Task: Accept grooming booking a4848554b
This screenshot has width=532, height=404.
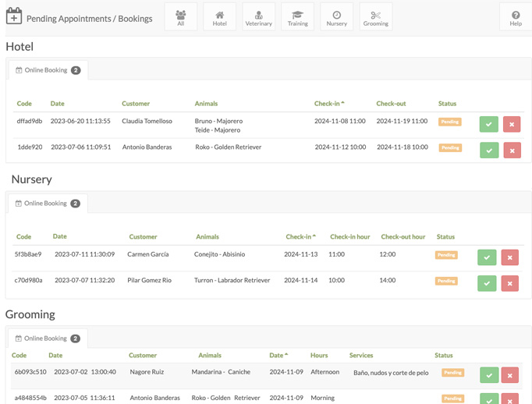Action: pyautogui.click(x=489, y=399)
